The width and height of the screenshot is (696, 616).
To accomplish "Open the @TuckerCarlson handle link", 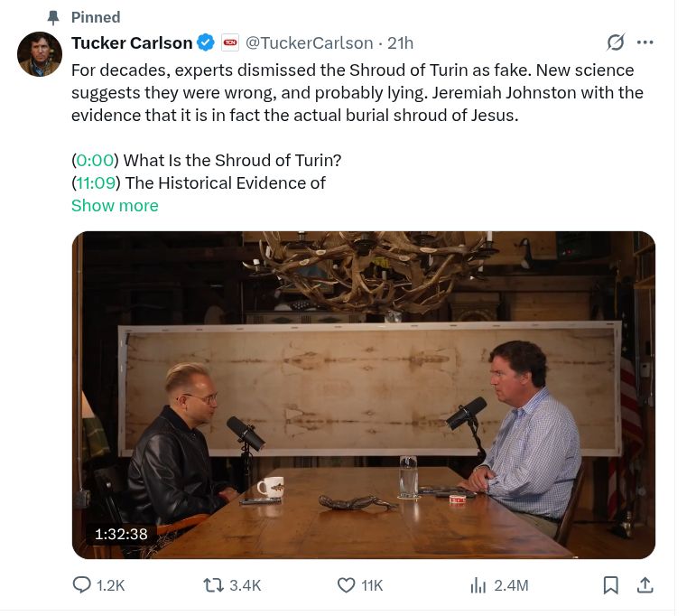I will point(310,43).
